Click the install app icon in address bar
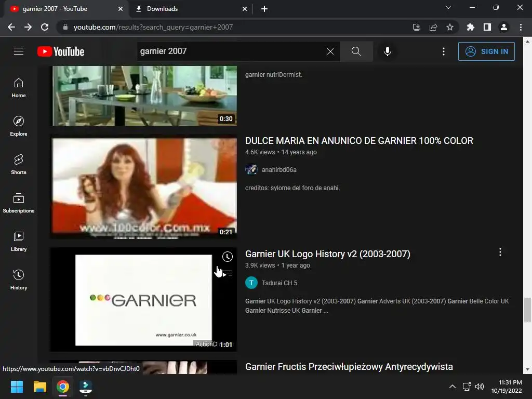This screenshot has height=399, width=532. coord(417,27)
